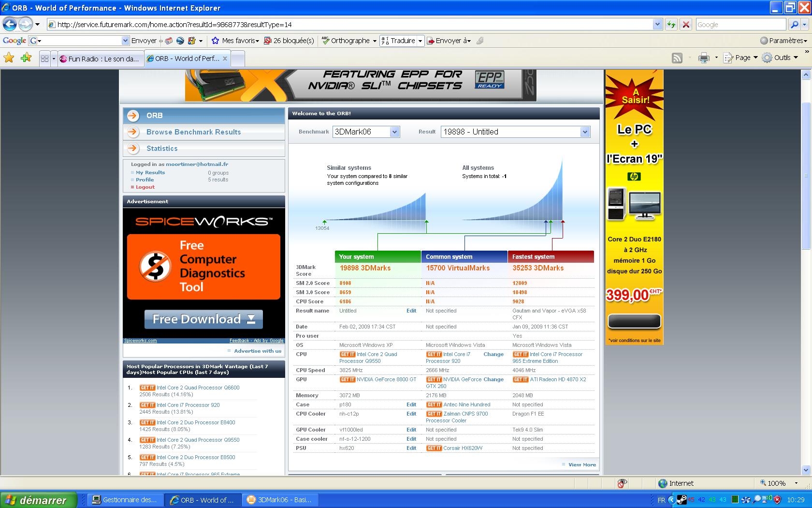This screenshot has height=508, width=812.
Task: Click the Windows démarrer start button
Action: tap(39, 500)
